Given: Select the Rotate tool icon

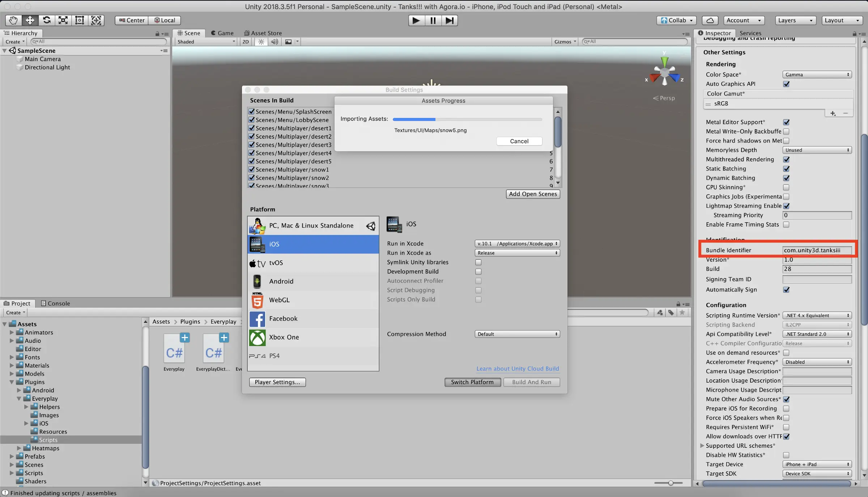Looking at the screenshot, I should (x=47, y=20).
